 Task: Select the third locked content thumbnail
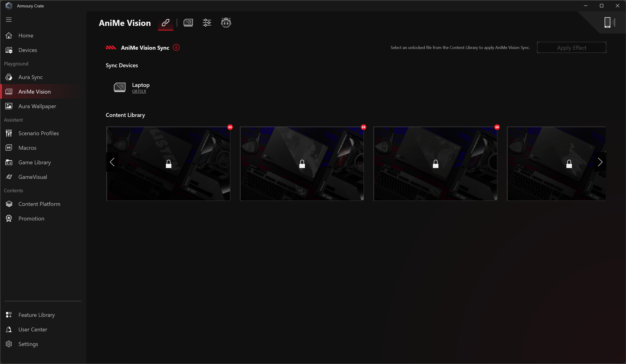pyautogui.click(x=435, y=164)
